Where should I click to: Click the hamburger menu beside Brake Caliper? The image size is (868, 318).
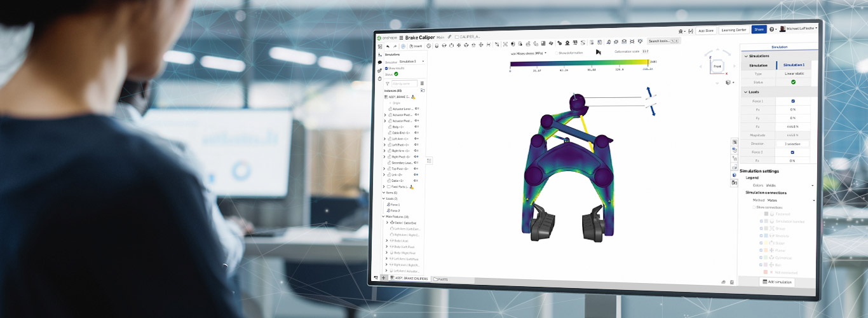(x=401, y=38)
